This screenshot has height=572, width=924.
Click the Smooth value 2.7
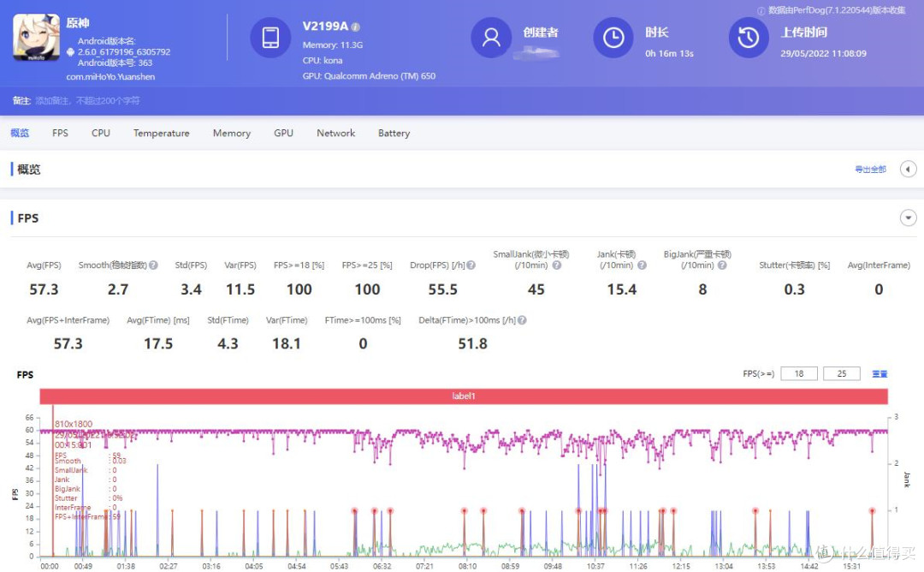pyautogui.click(x=118, y=289)
